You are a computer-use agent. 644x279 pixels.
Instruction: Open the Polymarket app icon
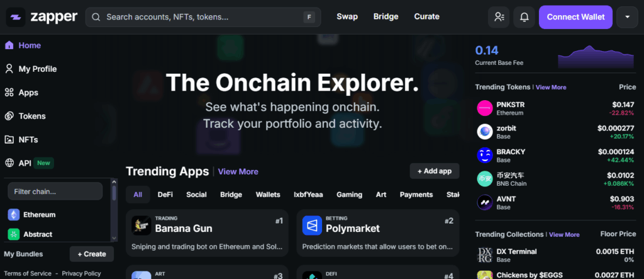[x=312, y=225]
